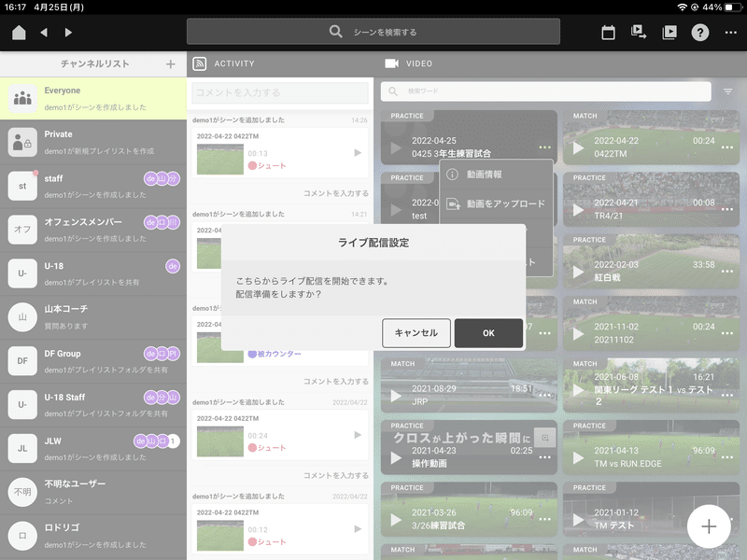Play the 00:12 シュート scene
Viewport: 747px width, 560px height.
[x=358, y=529]
